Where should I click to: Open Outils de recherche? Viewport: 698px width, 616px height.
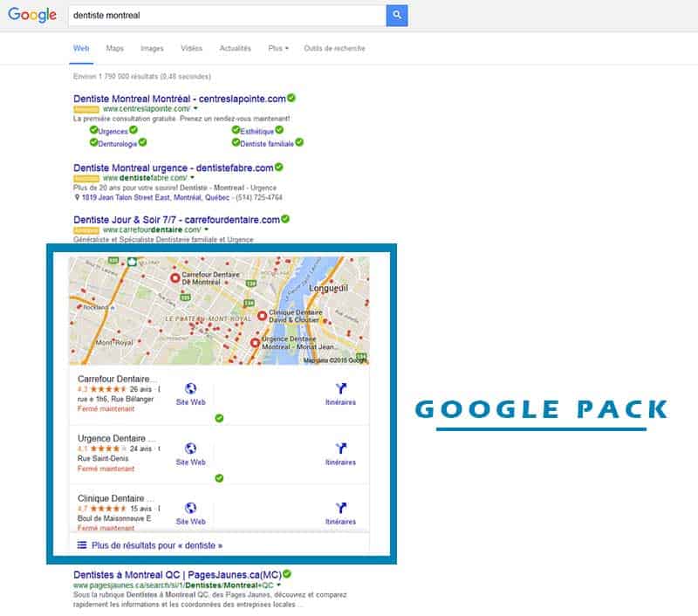click(334, 49)
